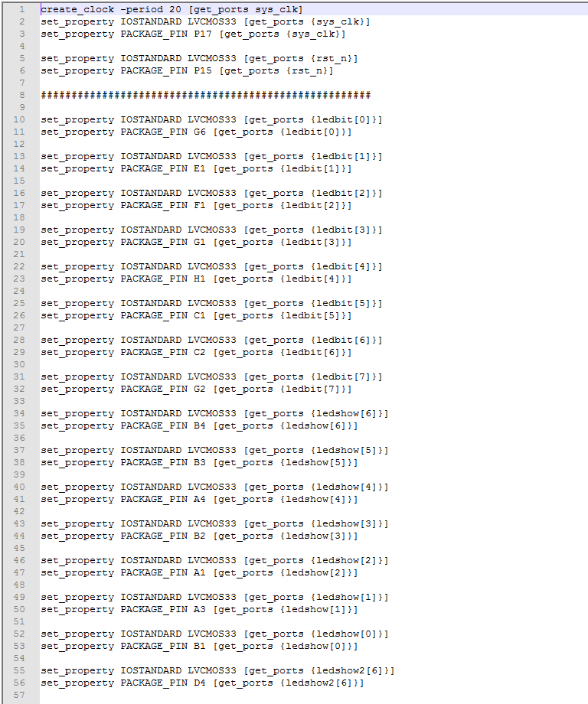Click the PACKAGE_PIN G2 ledbit[7] line
Image resolution: width=588 pixels, height=704 pixels.
point(196,389)
